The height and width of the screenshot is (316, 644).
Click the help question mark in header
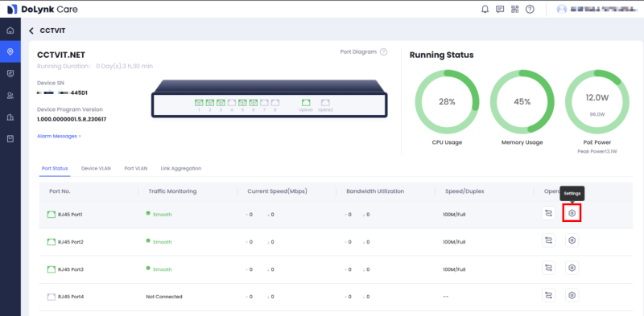(x=530, y=9)
